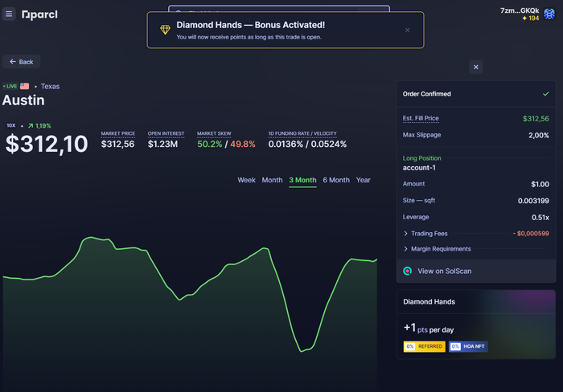Click the Parcl logo
The height and width of the screenshot is (392, 563).
39,14
